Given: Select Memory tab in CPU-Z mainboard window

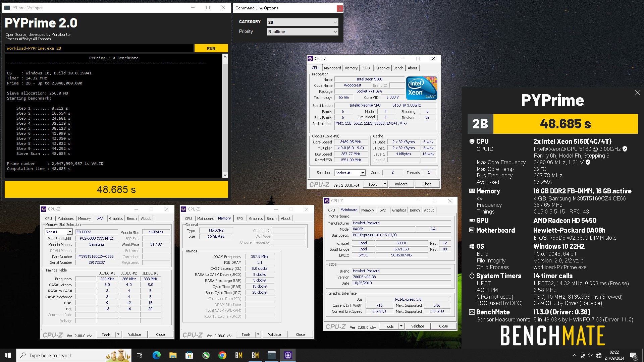Looking at the screenshot, I should pyautogui.click(x=368, y=210).
